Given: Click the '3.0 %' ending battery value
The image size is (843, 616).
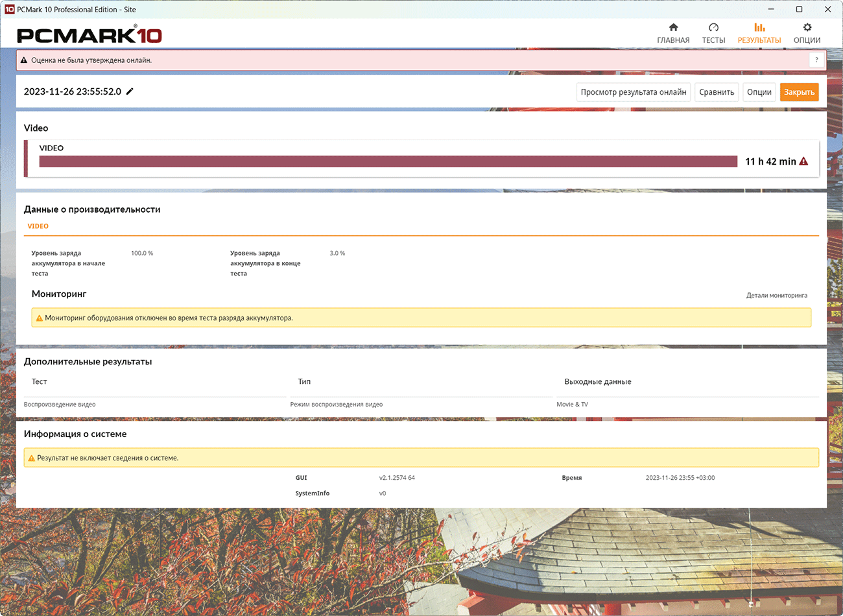Looking at the screenshot, I should pos(337,253).
